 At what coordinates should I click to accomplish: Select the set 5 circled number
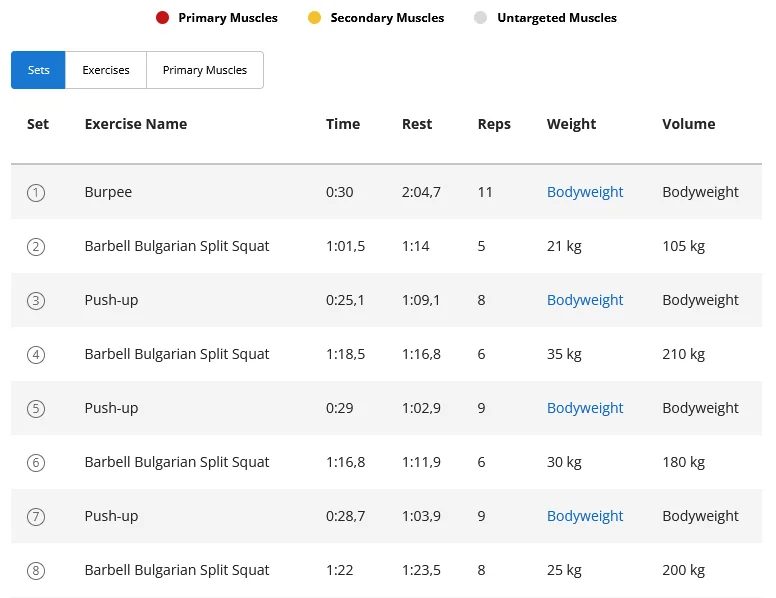36,409
